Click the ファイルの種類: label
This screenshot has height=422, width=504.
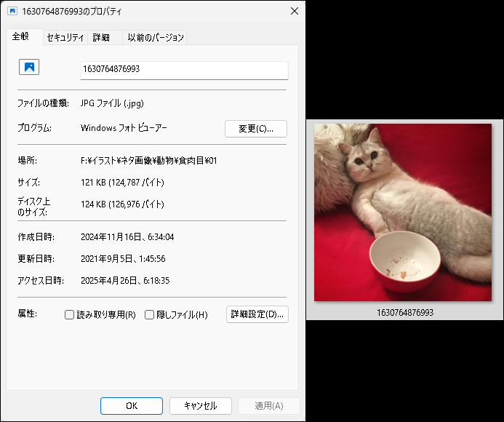click(x=43, y=103)
